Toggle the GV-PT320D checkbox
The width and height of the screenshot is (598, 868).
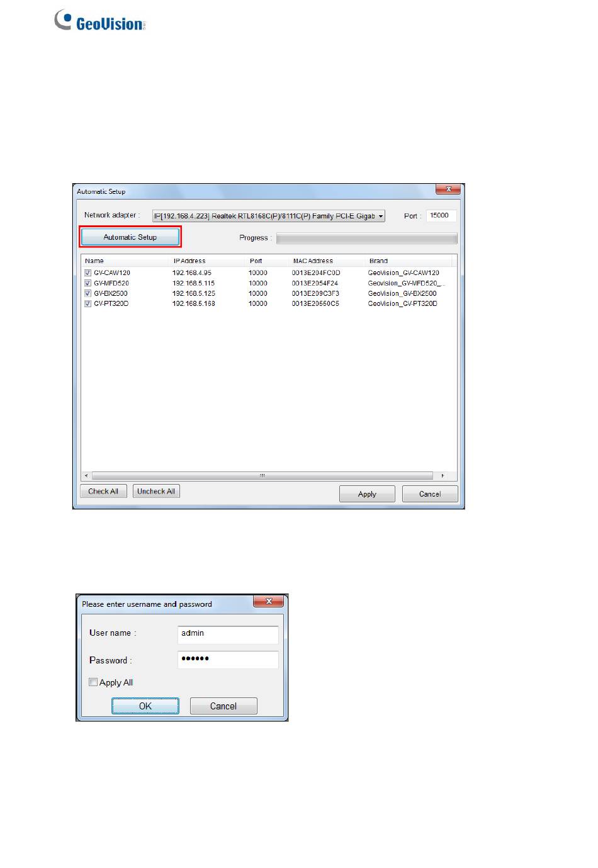click(x=88, y=303)
